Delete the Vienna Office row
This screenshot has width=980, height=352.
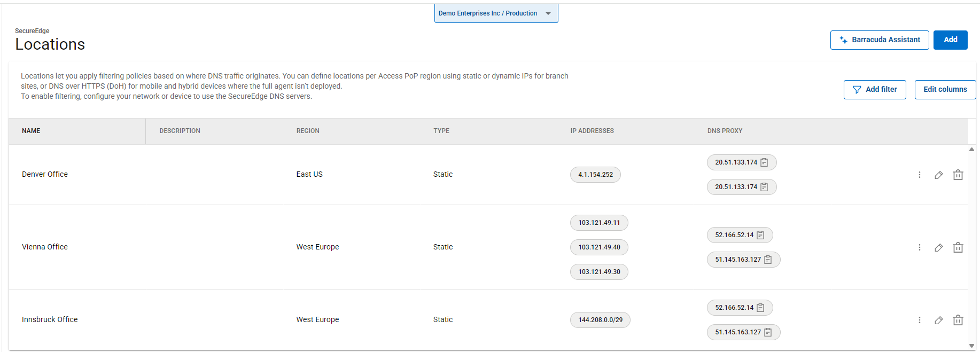(x=958, y=248)
